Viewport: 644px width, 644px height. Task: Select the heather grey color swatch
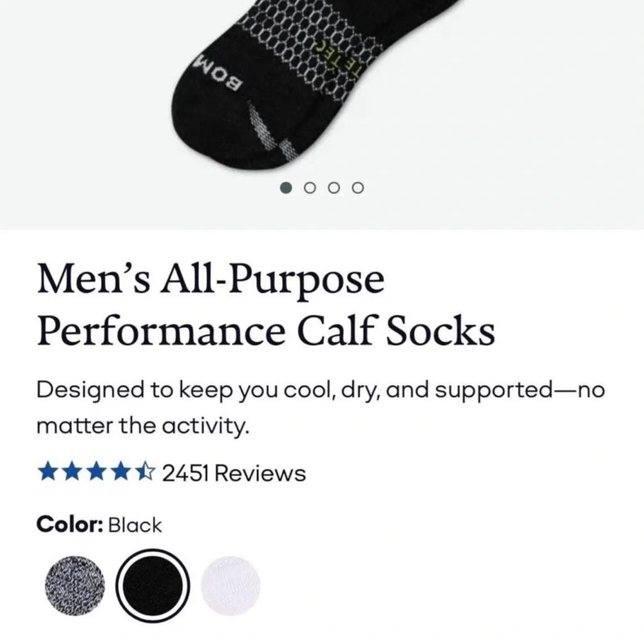[75, 585]
